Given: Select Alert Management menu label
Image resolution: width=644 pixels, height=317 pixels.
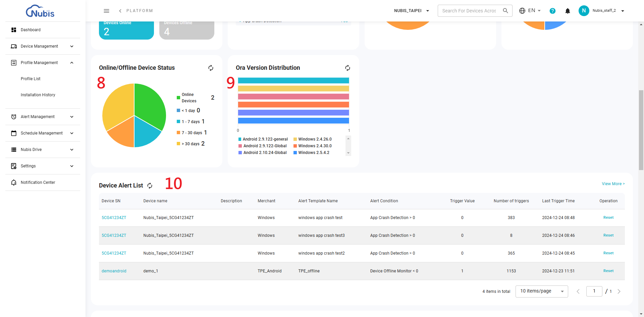Looking at the screenshot, I should click(x=38, y=117).
